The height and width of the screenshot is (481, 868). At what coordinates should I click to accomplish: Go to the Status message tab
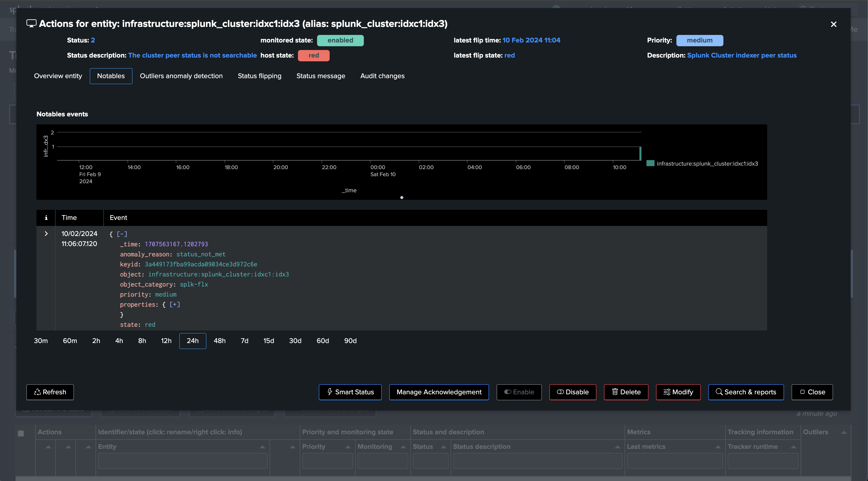coord(321,76)
